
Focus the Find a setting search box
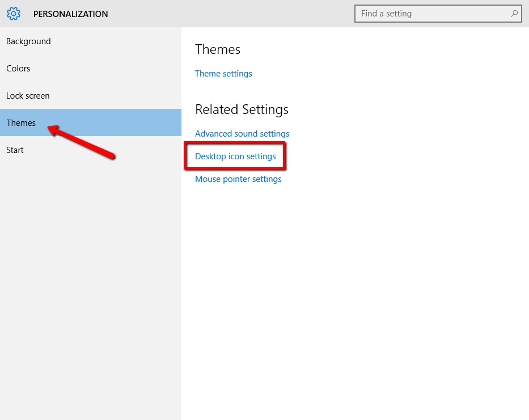[438, 14]
